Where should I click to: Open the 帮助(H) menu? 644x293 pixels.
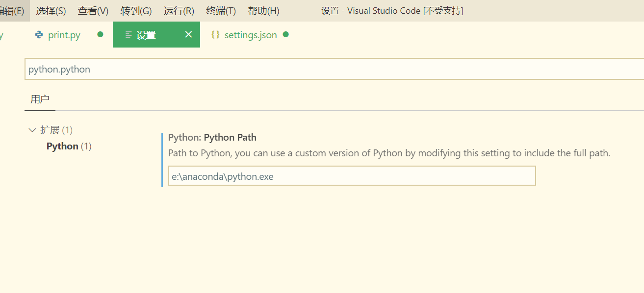[x=263, y=10]
